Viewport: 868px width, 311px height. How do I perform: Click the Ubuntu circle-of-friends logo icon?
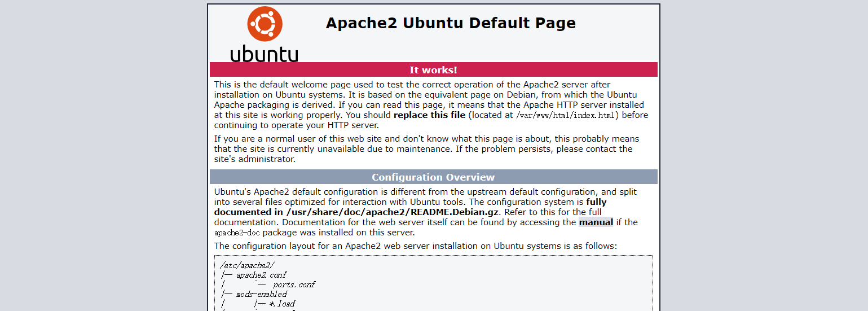tap(265, 24)
